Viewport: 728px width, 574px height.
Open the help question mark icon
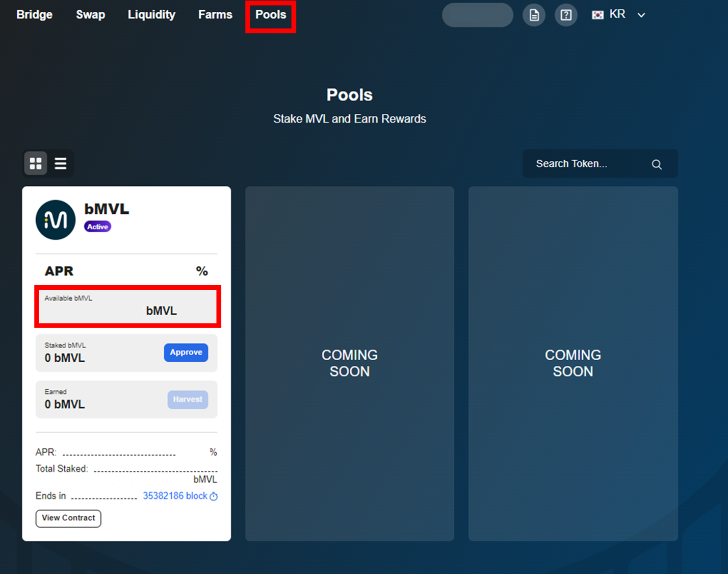566,15
